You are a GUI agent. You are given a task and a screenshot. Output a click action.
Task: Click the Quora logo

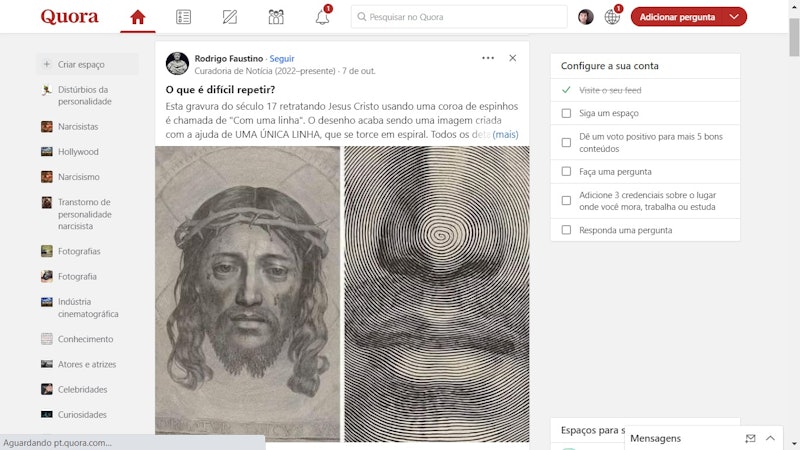pos(69,17)
